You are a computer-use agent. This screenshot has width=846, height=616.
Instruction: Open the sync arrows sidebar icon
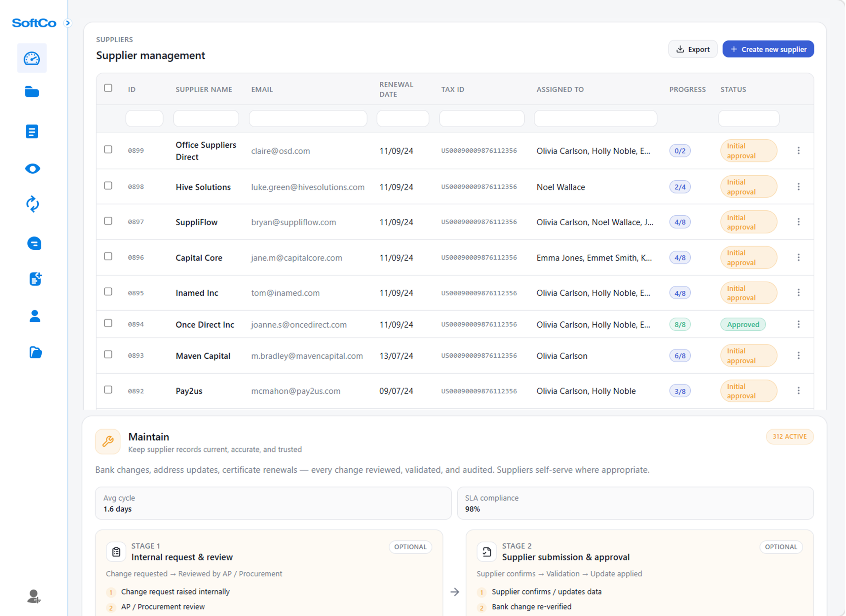point(32,204)
